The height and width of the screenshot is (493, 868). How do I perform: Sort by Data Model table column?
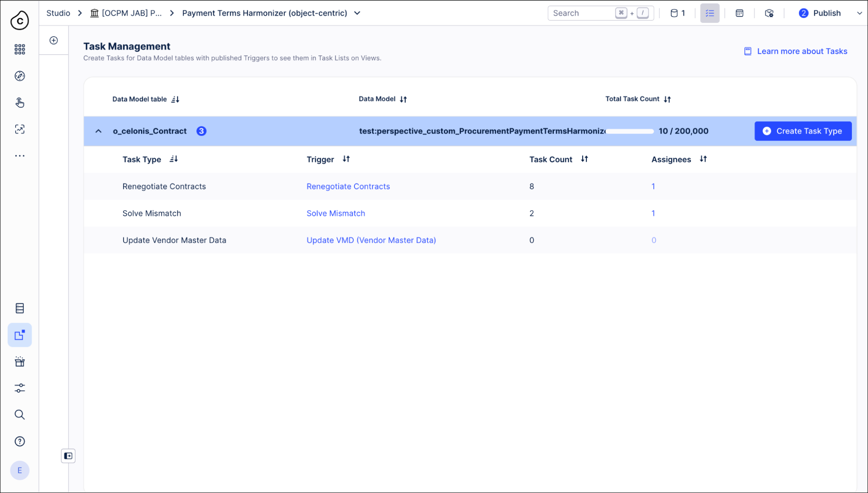(175, 99)
